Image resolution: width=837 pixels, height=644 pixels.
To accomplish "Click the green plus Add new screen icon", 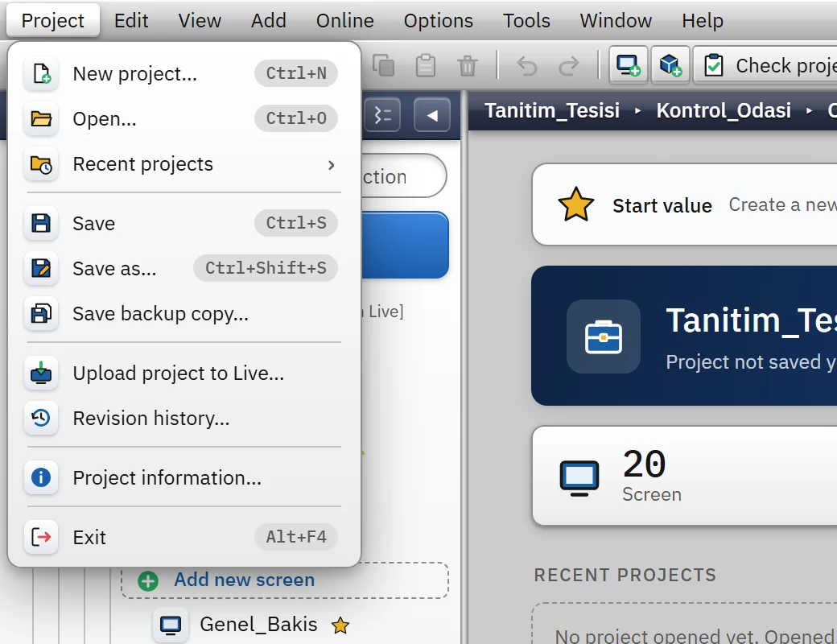I will pos(148,580).
